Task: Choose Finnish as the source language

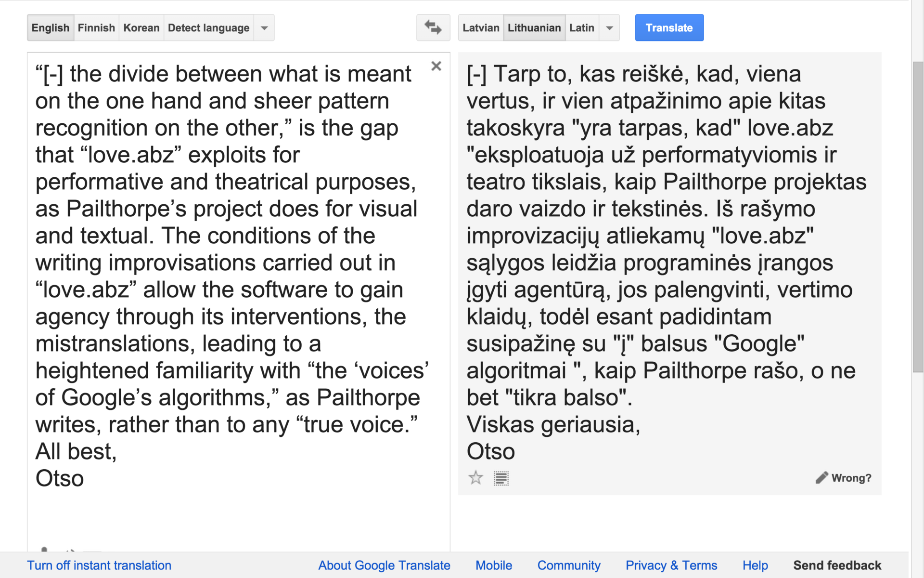Action: (x=96, y=28)
